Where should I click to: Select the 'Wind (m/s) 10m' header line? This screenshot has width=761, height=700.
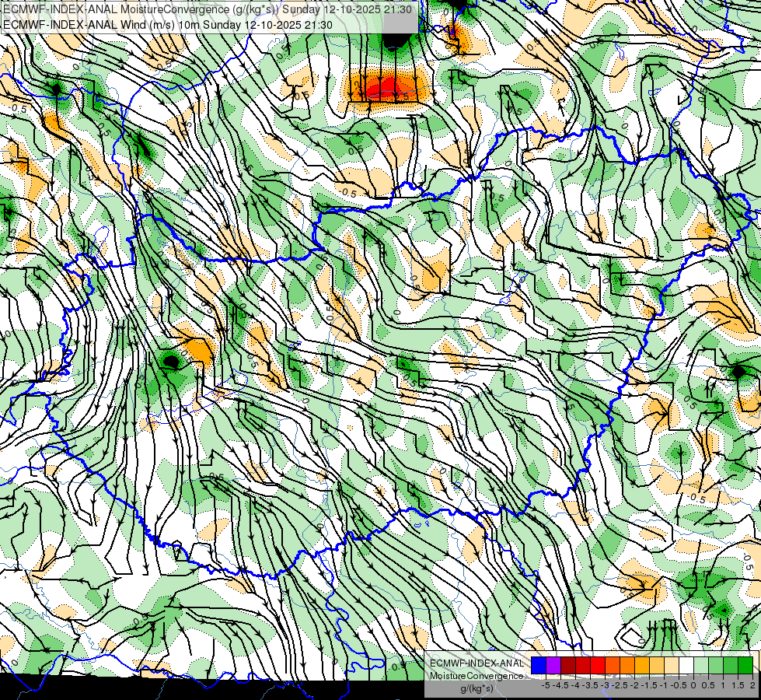(x=168, y=25)
